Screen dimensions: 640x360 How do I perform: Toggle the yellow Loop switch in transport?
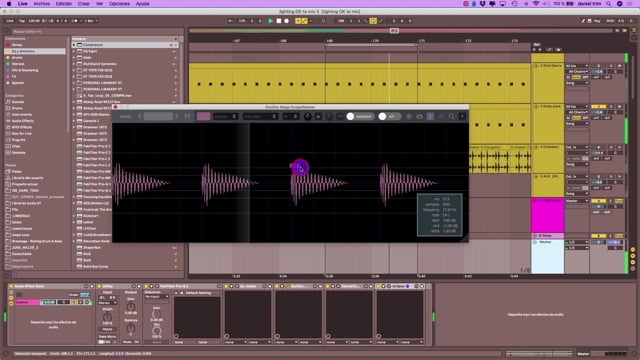373,21
